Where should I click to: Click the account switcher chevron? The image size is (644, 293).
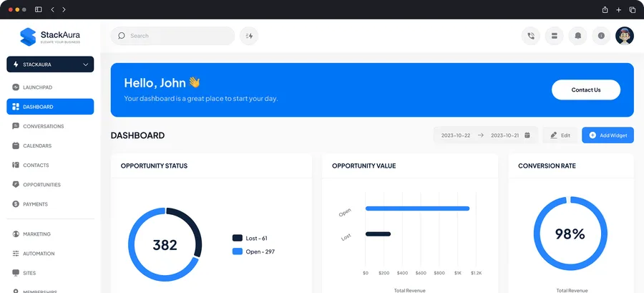pyautogui.click(x=85, y=64)
